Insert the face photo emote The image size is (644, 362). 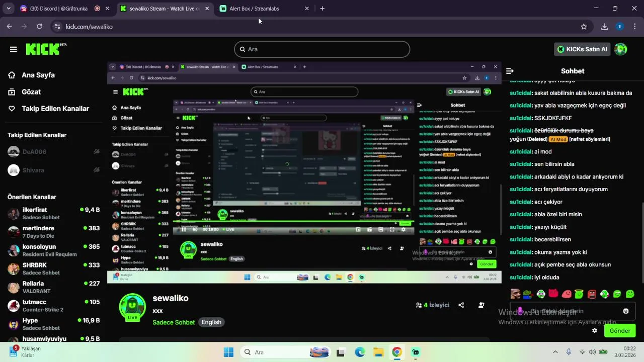click(515, 294)
